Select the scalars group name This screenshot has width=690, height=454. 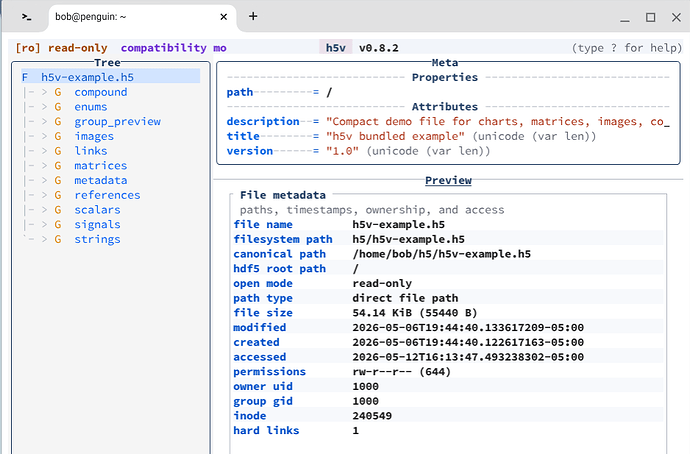(x=97, y=210)
